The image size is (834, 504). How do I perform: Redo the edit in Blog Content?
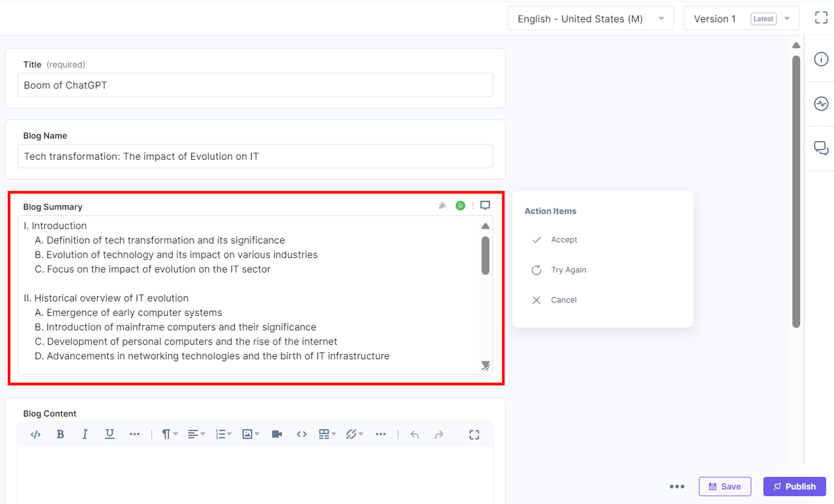pyautogui.click(x=439, y=434)
